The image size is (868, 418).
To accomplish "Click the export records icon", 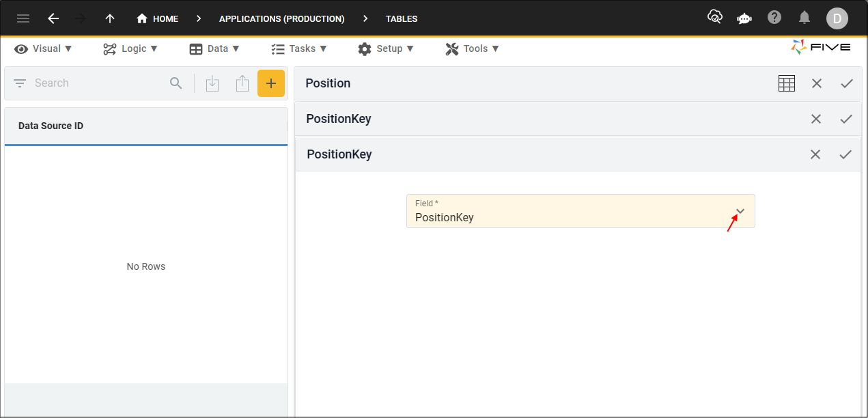I will [242, 83].
